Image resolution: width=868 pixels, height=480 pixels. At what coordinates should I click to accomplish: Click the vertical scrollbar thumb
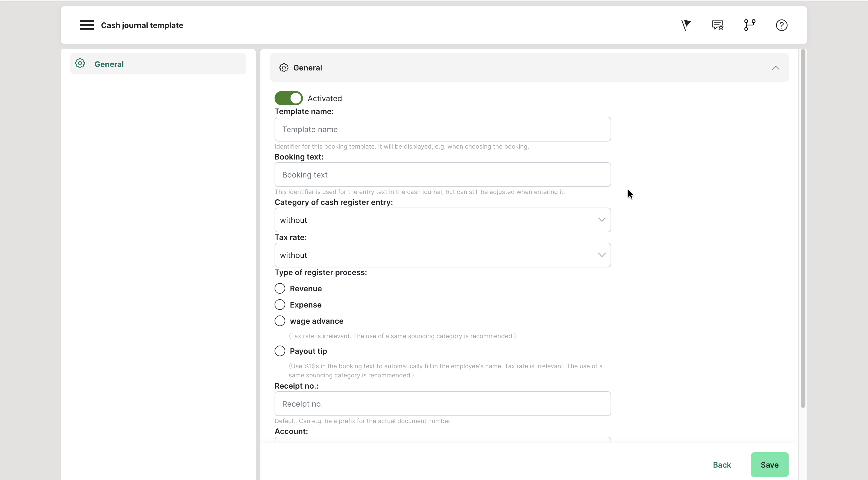[803, 229]
